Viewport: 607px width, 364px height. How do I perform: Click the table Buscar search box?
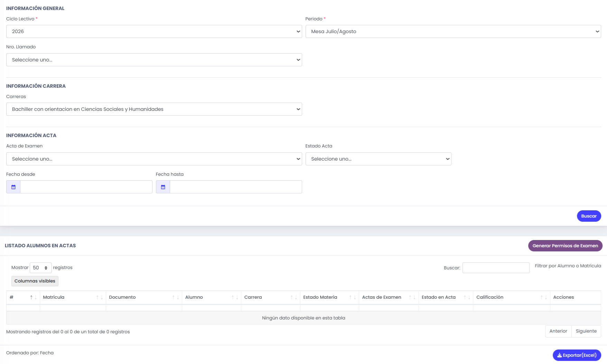[x=496, y=268]
